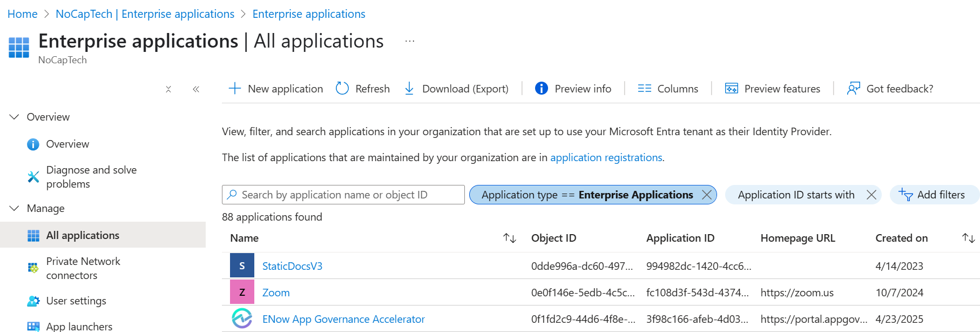Click the Add filters button label
This screenshot has height=332, width=980.
pos(941,195)
